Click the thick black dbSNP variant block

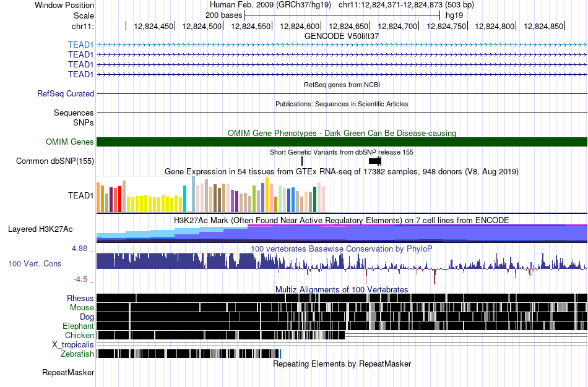click(375, 161)
